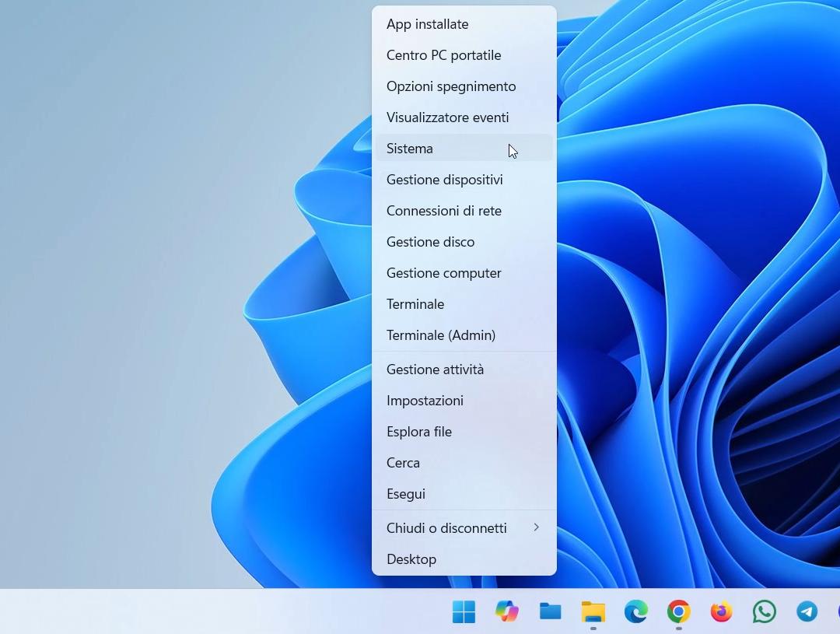Open Gestione attività
This screenshot has width=840, height=634.
pyautogui.click(x=435, y=370)
